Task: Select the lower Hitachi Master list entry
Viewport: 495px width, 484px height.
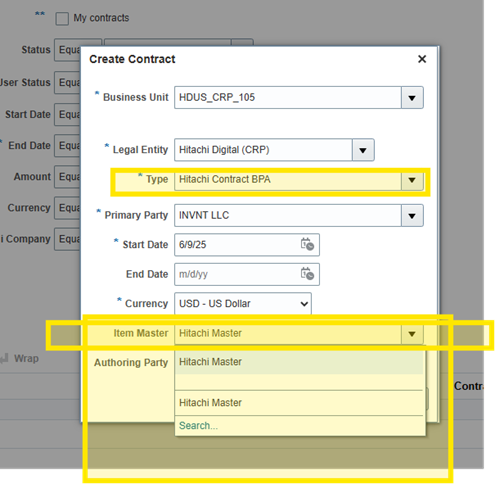Action: tap(299, 403)
